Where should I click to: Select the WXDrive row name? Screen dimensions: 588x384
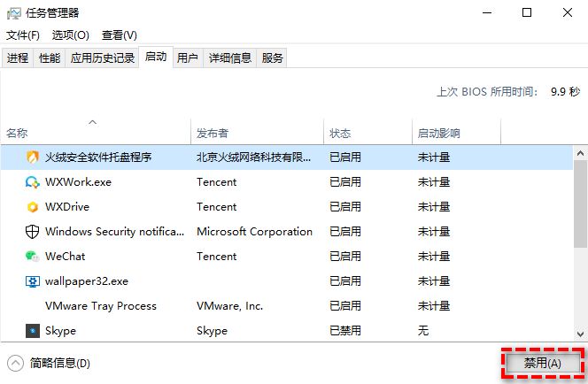point(67,207)
